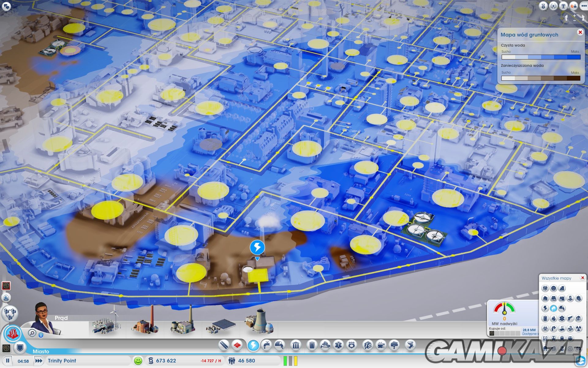
Task: Open the Sewage build menu icon
Action: pyautogui.click(x=280, y=345)
